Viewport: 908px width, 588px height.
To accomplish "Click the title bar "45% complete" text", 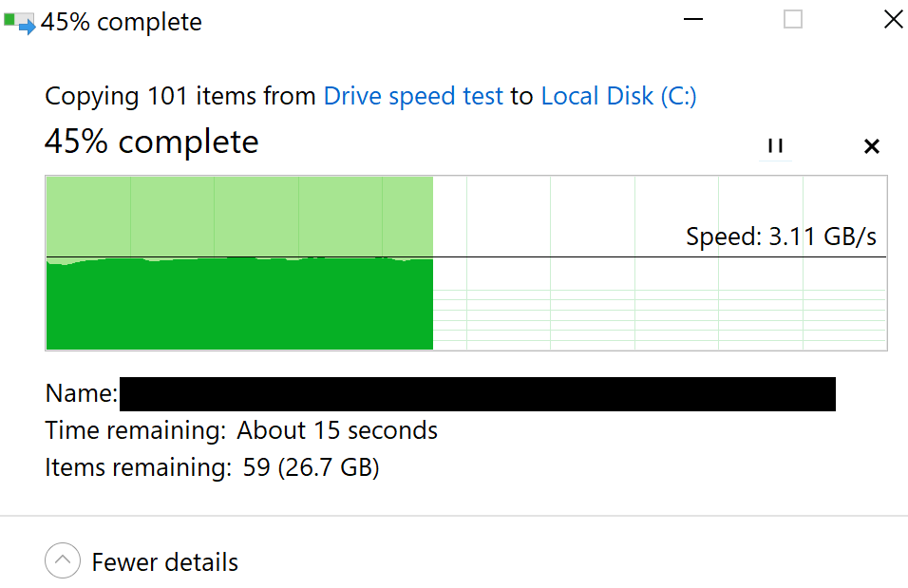I will [121, 22].
